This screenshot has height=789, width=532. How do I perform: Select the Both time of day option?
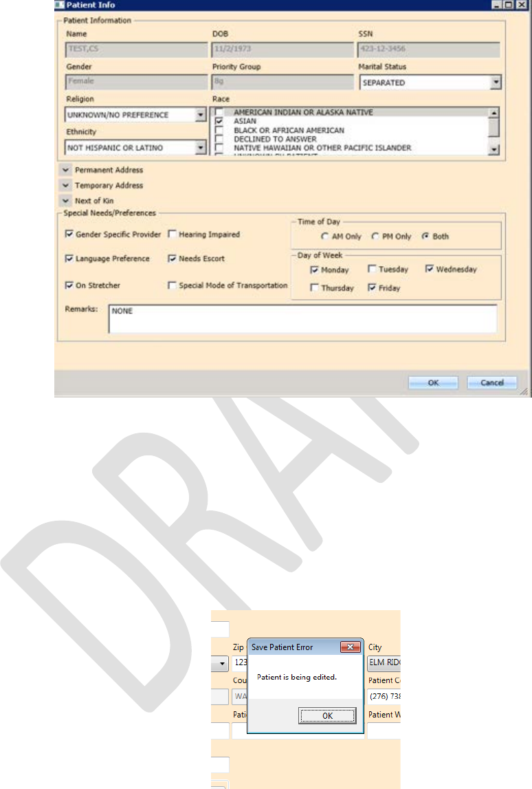425,236
